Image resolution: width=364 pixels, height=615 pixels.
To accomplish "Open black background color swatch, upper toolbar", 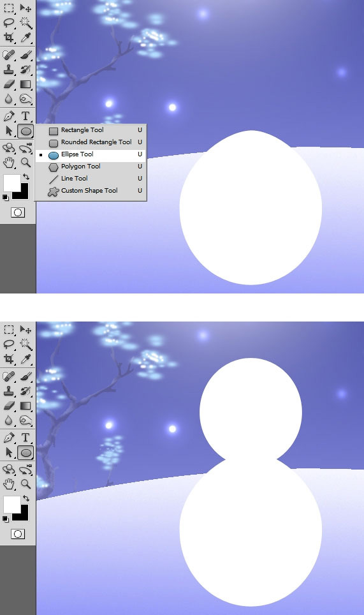I will (23, 194).
